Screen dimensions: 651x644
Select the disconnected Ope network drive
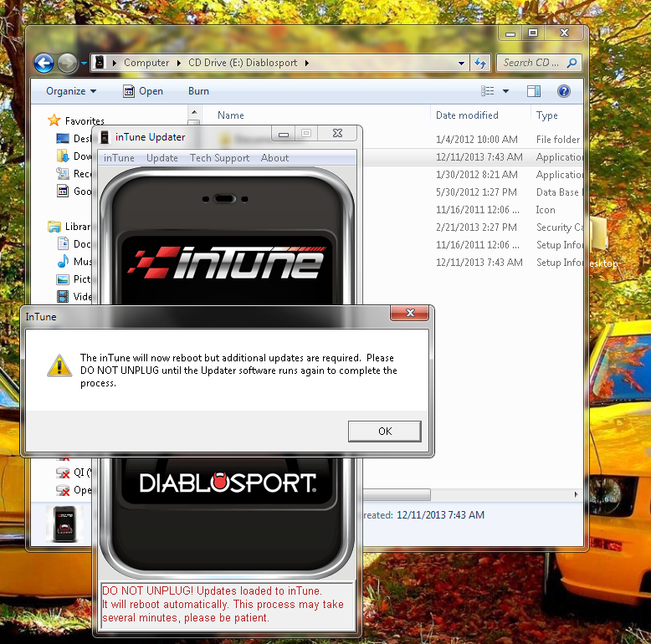74,490
